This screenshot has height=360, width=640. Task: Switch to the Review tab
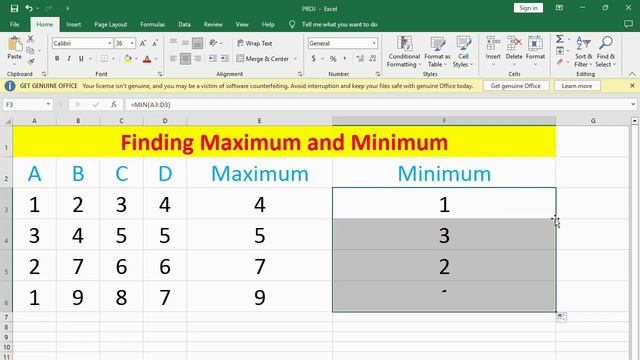pos(213,24)
